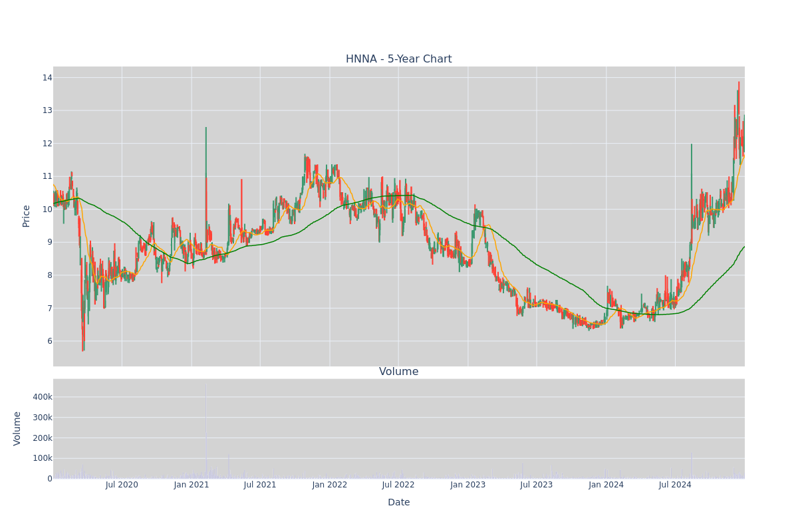Screen dimensions: 798x532
Task: Click the price tick label 10
Action: pos(47,209)
